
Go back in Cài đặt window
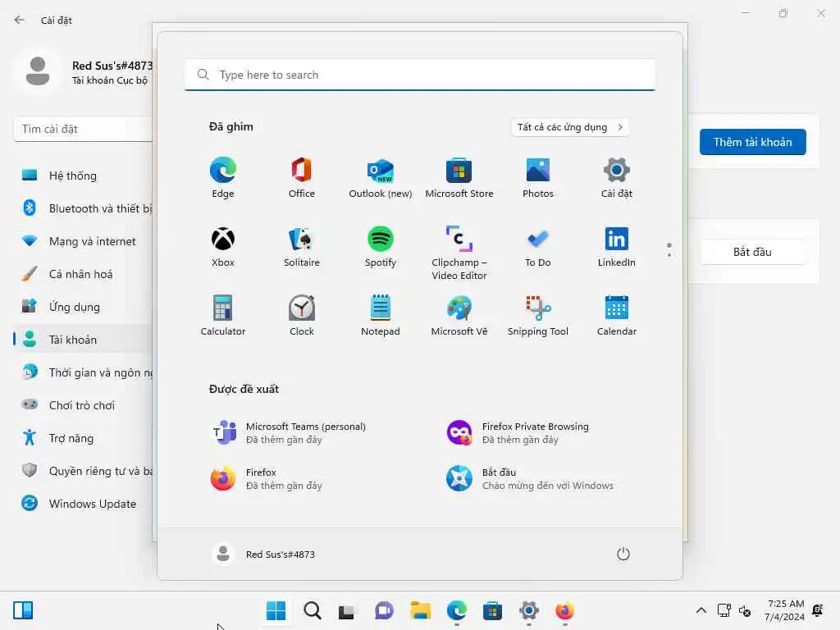click(20, 20)
